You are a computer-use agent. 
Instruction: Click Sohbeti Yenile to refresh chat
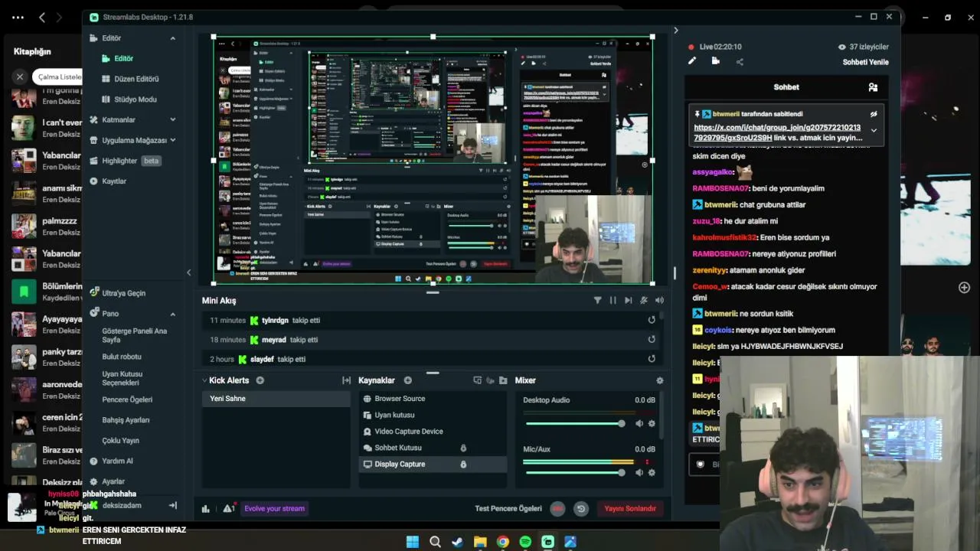(x=866, y=63)
